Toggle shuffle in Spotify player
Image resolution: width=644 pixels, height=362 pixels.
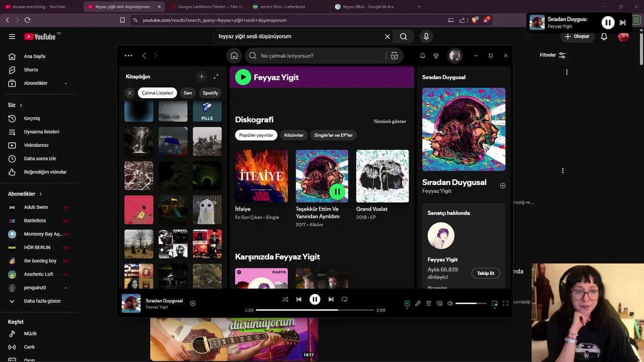click(x=285, y=299)
